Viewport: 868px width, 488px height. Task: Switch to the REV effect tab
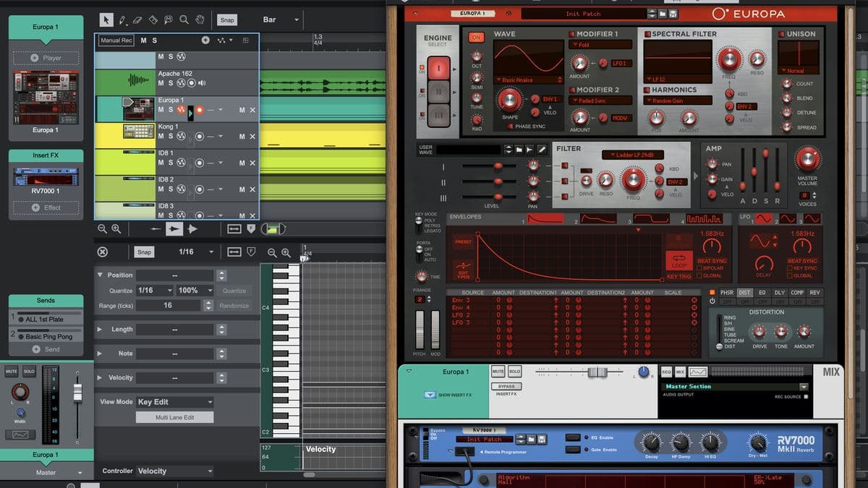click(814, 293)
